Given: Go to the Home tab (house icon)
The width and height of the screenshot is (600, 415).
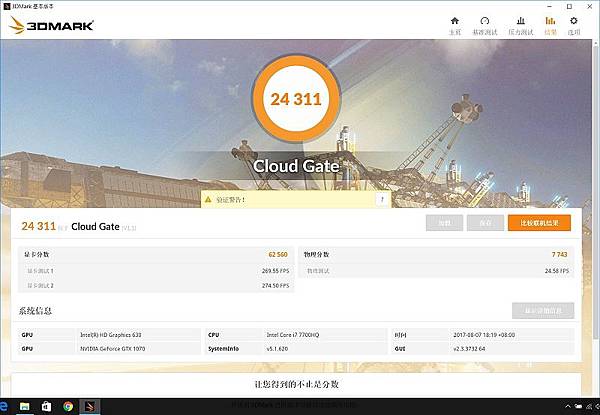Looking at the screenshot, I should click(x=455, y=26).
